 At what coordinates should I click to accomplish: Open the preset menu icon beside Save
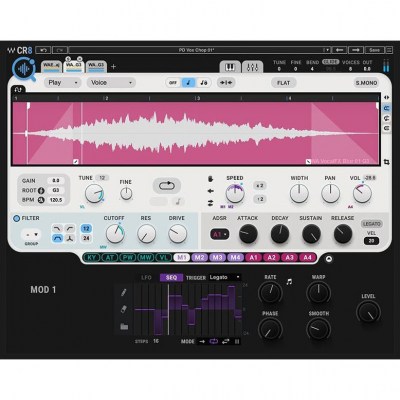click(x=389, y=50)
